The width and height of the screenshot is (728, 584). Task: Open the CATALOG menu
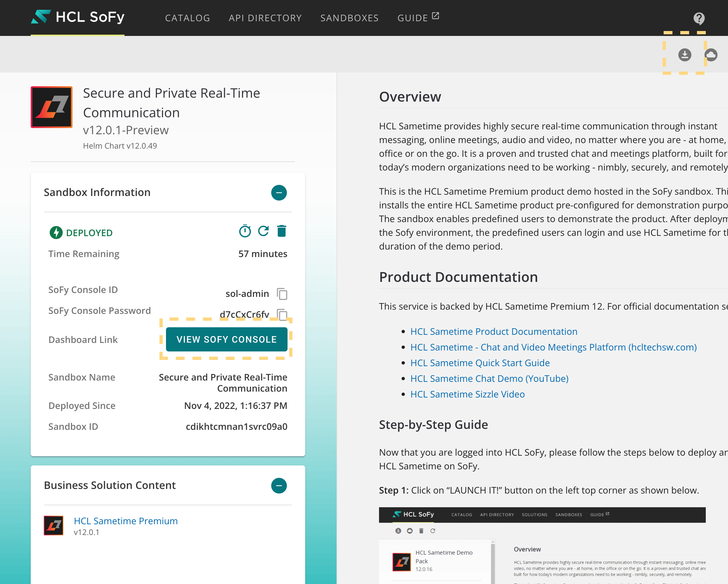pyautogui.click(x=188, y=18)
